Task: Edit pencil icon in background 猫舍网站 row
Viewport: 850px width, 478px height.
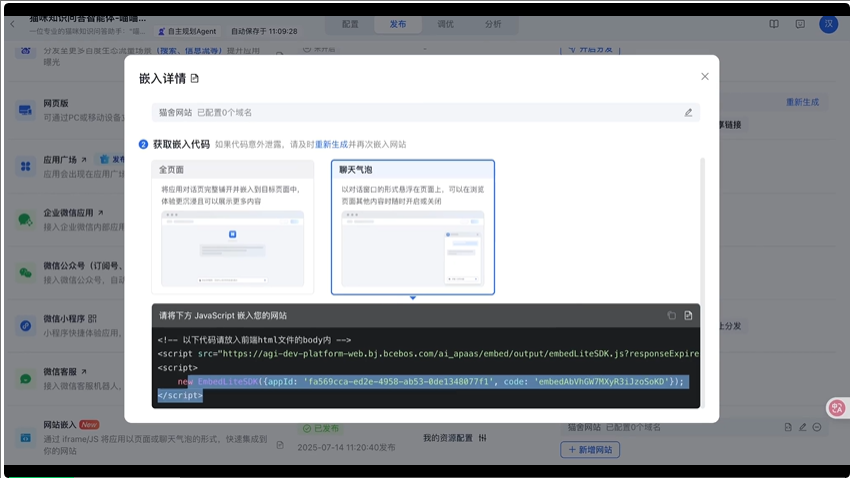Action: 803,428
